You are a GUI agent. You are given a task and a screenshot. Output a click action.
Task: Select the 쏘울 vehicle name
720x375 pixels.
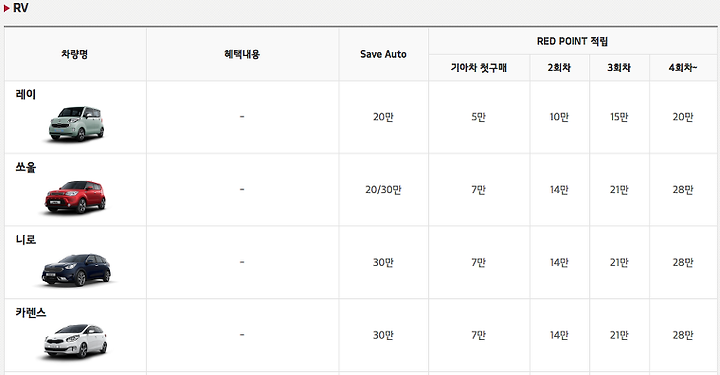tap(26, 167)
